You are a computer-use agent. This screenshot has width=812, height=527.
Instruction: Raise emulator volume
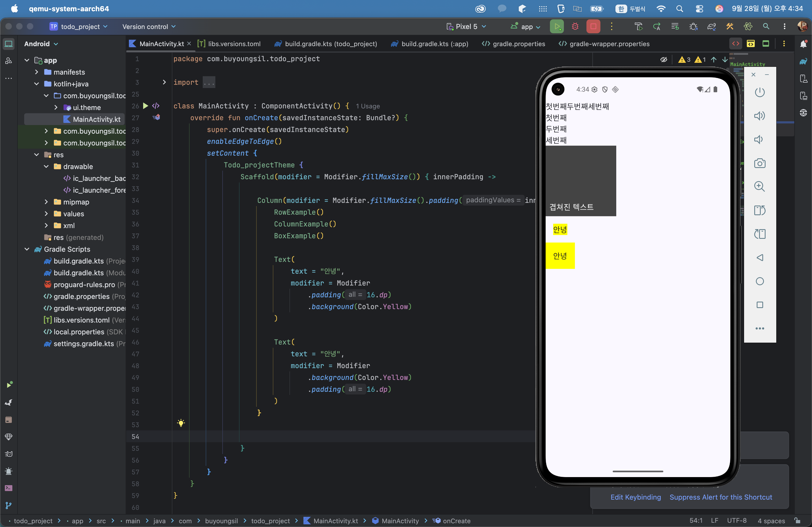pyautogui.click(x=759, y=116)
